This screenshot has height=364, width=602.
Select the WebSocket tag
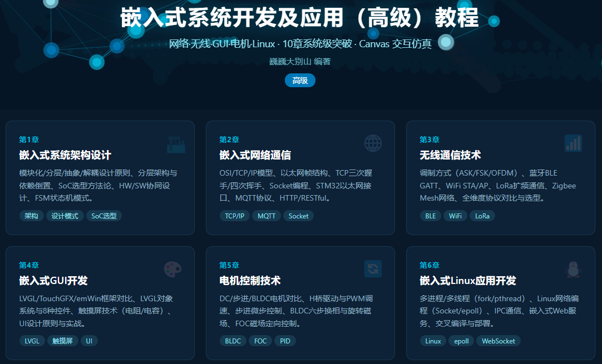tap(499, 341)
